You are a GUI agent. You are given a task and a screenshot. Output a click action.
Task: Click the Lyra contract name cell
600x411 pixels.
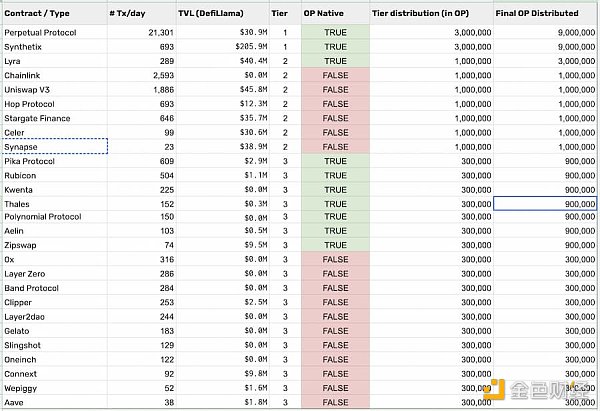pos(55,61)
